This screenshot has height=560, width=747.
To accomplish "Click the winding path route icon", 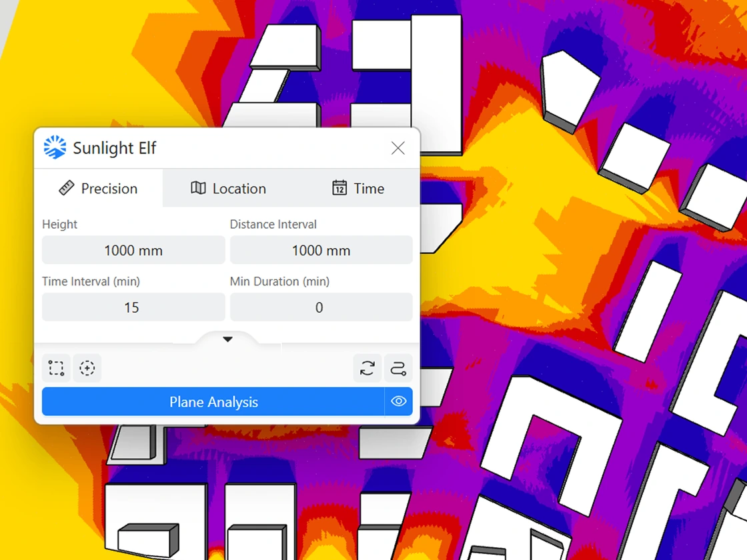I will (398, 368).
